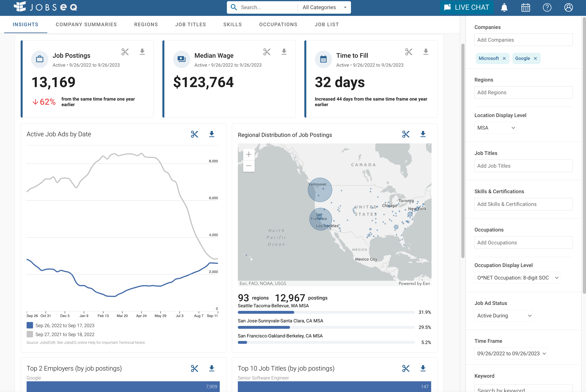Expand the Location Display Level MSA dropdown
The height and width of the screenshot is (392, 586).
pyautogui.click(x=495, y=128)
